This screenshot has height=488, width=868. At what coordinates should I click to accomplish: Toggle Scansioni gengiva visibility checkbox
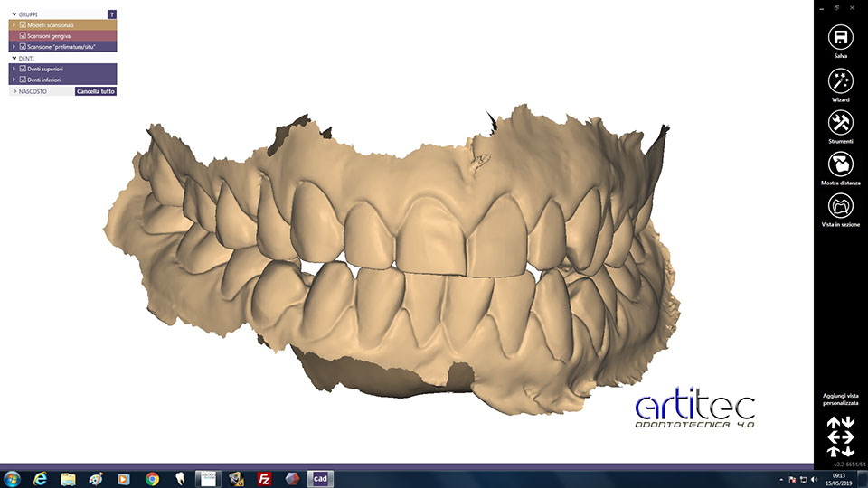click(24, 35)
